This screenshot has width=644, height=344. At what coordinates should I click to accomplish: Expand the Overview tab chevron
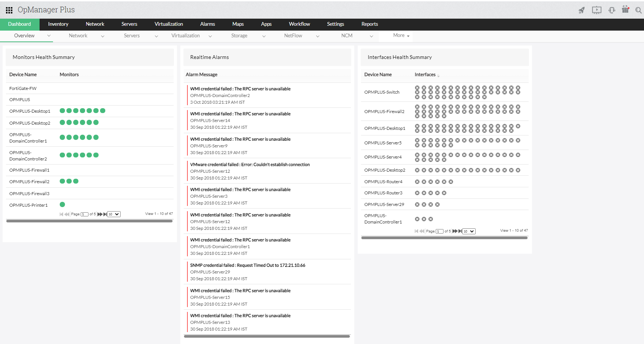pyautogui.click(x=49, y=36)
